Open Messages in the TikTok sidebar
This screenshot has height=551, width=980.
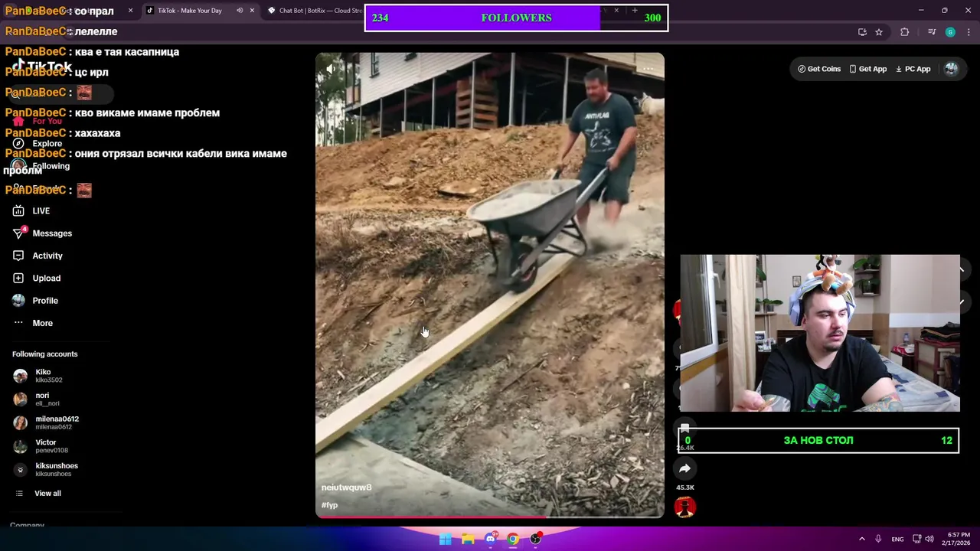coord(42,233)
